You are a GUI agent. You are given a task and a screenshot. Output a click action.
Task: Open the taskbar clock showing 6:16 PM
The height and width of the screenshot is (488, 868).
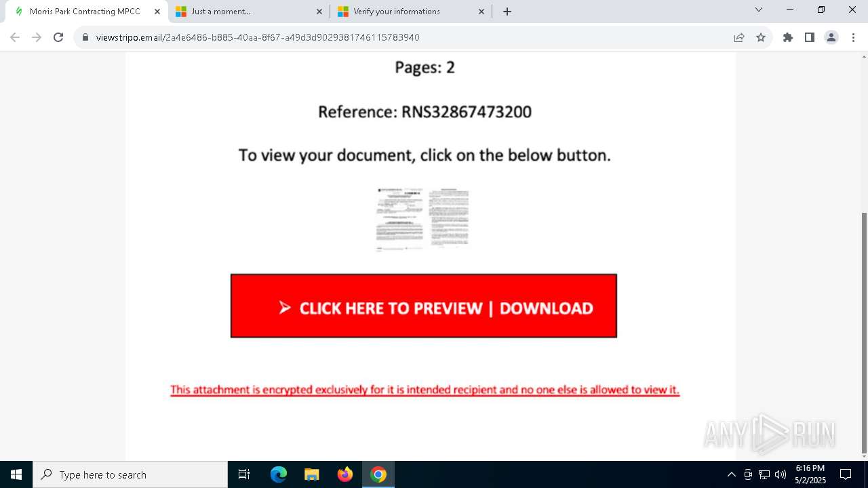coord(810,474)
